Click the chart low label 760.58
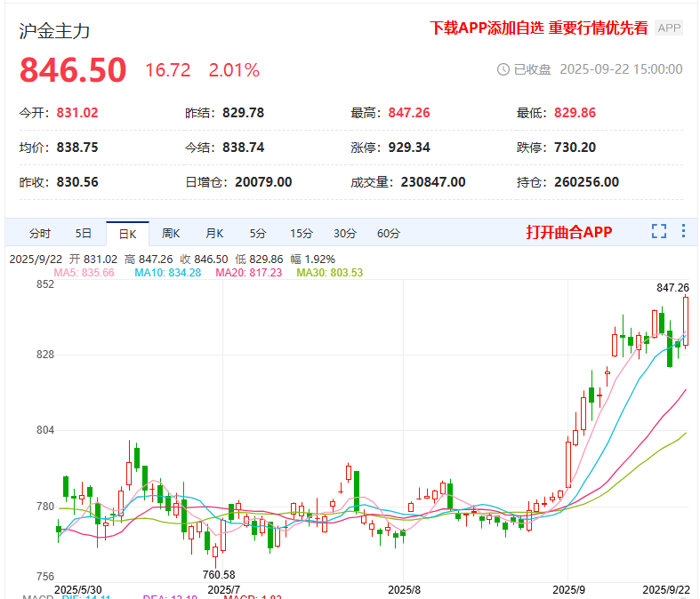The height and width of the screenshot is (599, 700). 219,574
